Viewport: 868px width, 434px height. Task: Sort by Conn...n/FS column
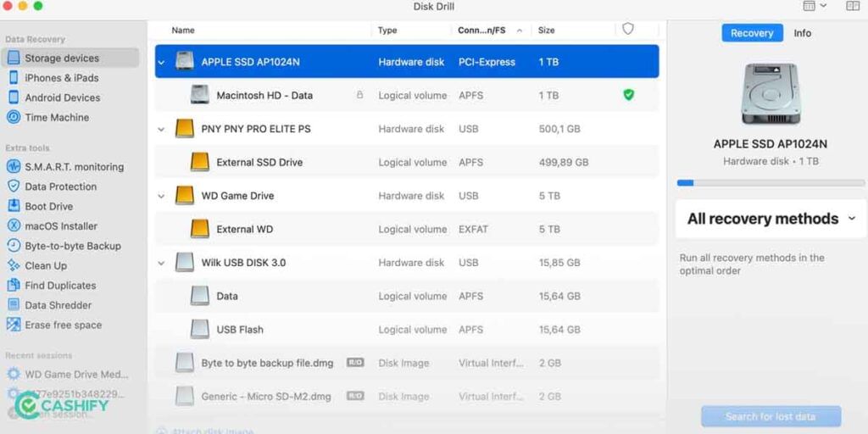click(489, 31)
